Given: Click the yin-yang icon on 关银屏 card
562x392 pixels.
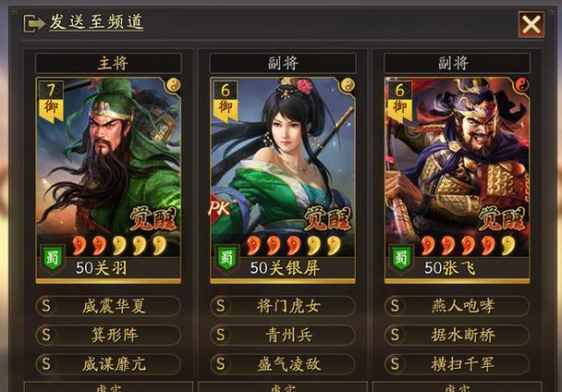Looking at the screenshot, I should 348,85.
